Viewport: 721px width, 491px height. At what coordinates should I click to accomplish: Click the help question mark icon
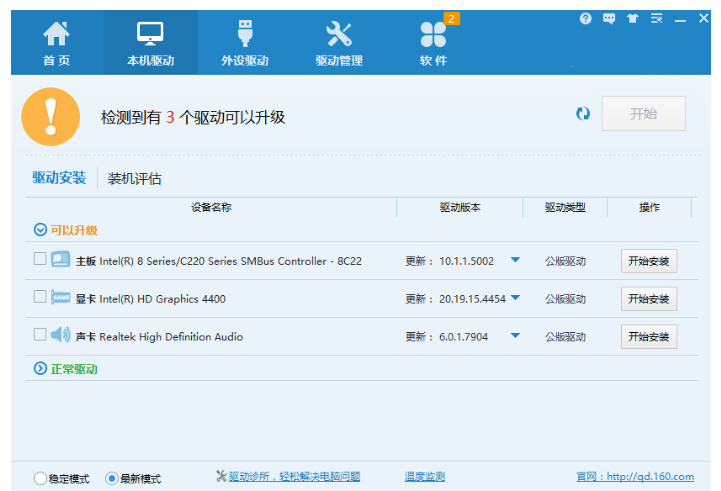coord(585,19)
